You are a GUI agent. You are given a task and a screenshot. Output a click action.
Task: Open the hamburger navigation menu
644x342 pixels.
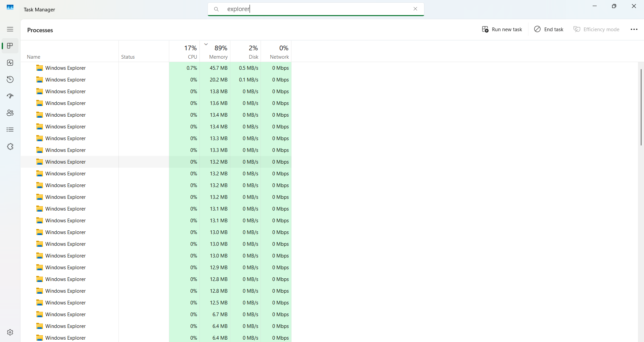pyautogui.click(x=10, y=29)
